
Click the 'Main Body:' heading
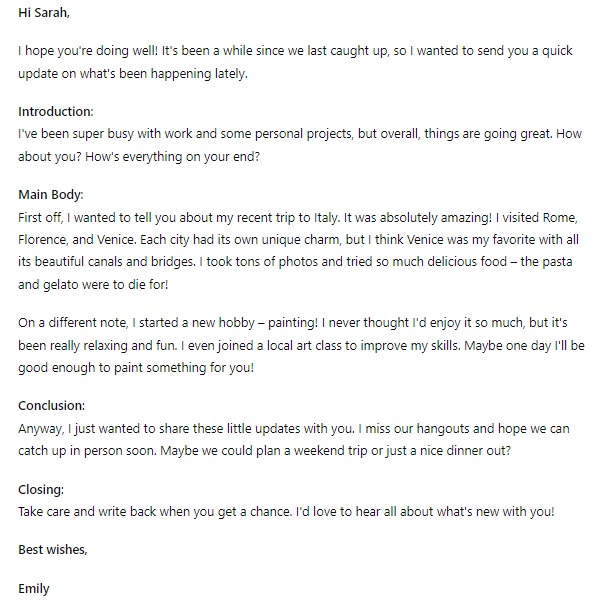(x=51, y=194)
